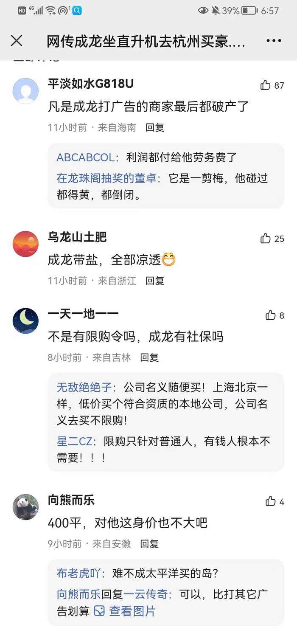Open the three-dot more options menu

[x=274, y=41]
